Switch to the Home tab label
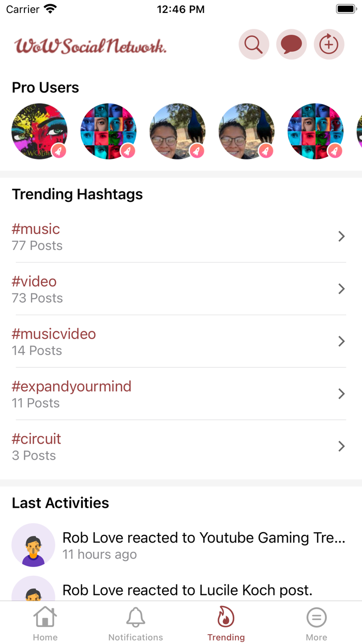Screen dimensions: 362x644 (45, 637)
